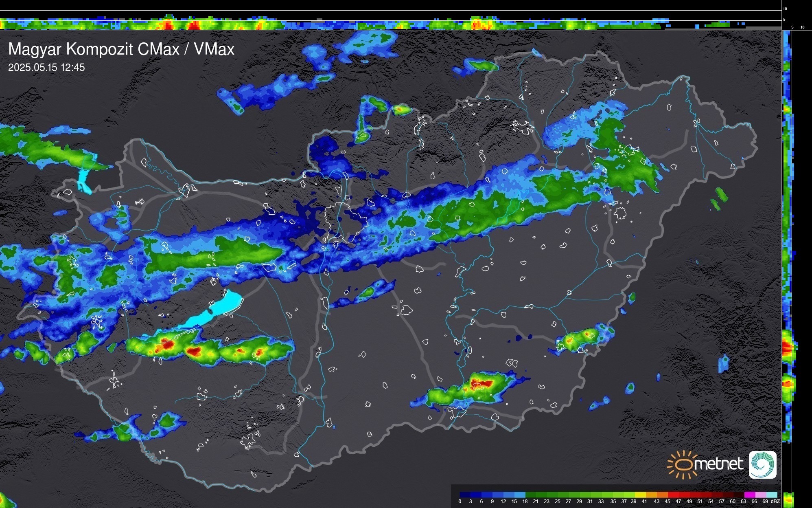Click the number 51 on the legend scale

click(700, 501)
